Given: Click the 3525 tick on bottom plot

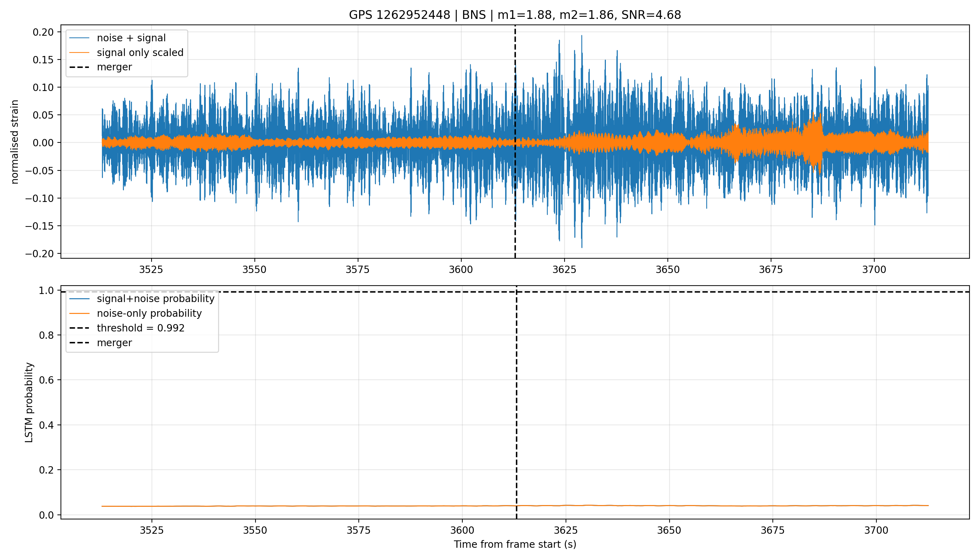Looking at the screenshot, I should (152, 530).
